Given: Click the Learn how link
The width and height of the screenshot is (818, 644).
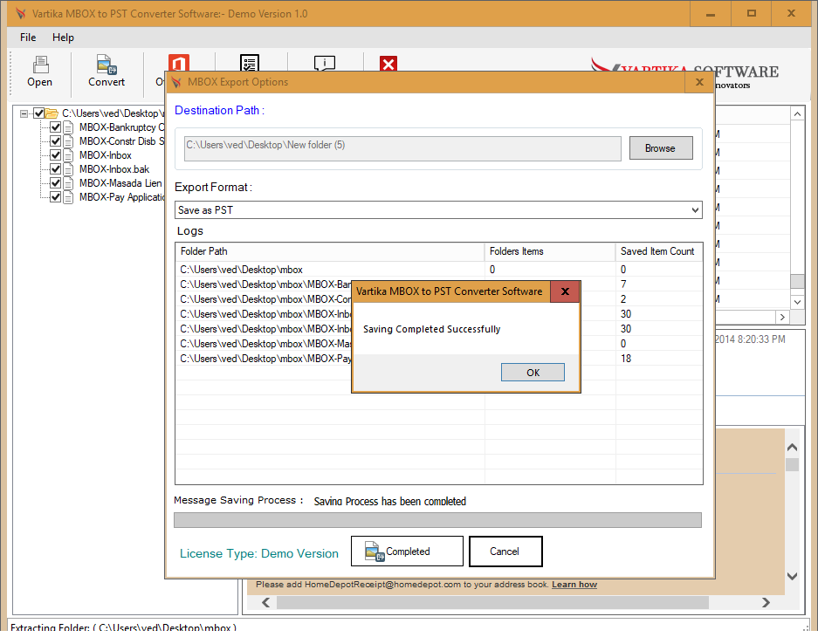Looking at the screenshot, I should [574, 585].
